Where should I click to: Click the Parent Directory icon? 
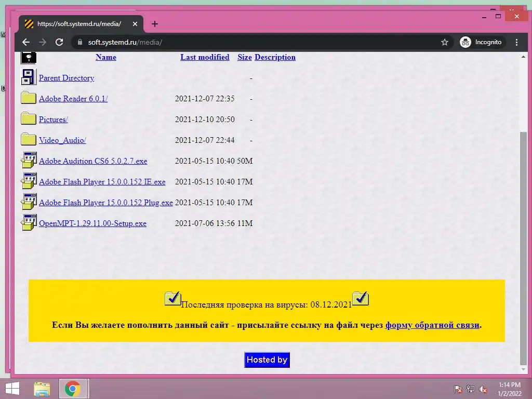[29, 77]
